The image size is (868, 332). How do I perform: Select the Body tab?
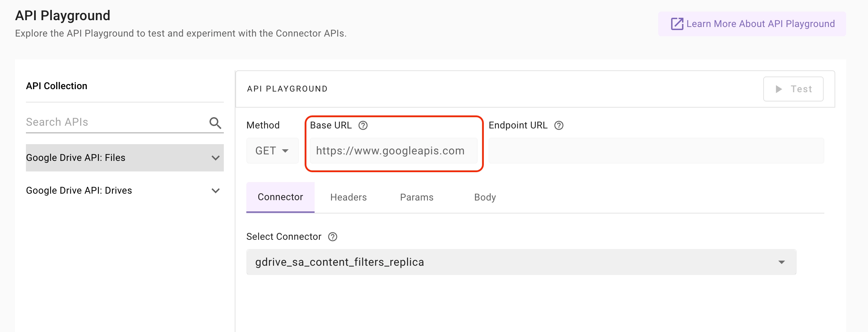coord(485,197)
